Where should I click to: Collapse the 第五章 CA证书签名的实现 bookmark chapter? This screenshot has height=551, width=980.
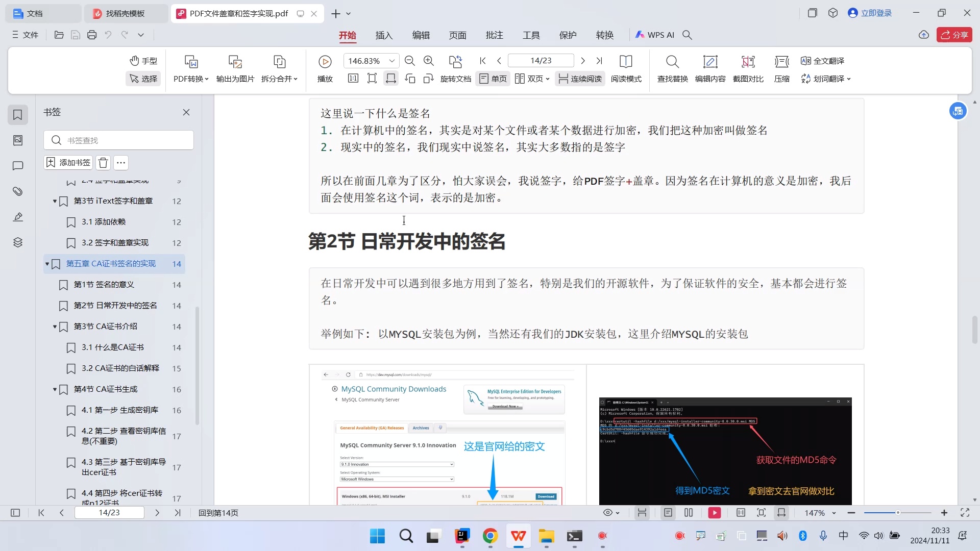coord(46,264)
